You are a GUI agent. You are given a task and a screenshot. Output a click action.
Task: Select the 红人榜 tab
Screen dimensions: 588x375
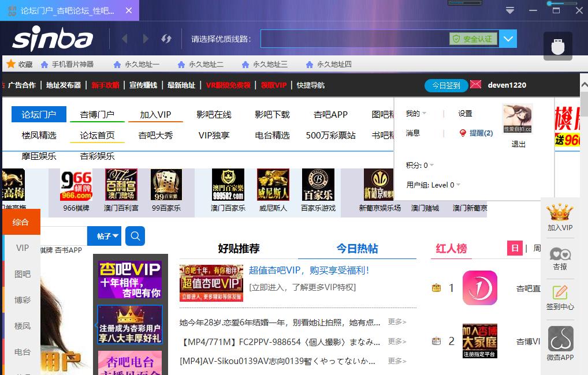point(451,249)
